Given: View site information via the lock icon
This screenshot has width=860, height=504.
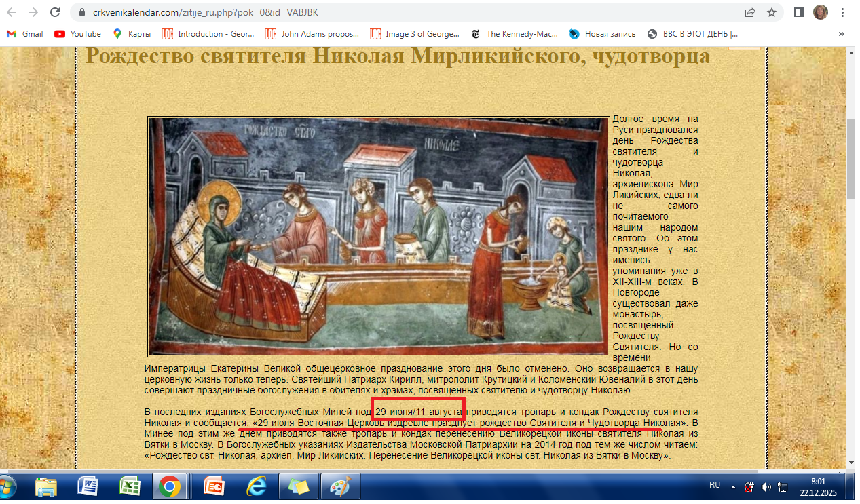Looking at the screenshot, I should tap(82, 12).
